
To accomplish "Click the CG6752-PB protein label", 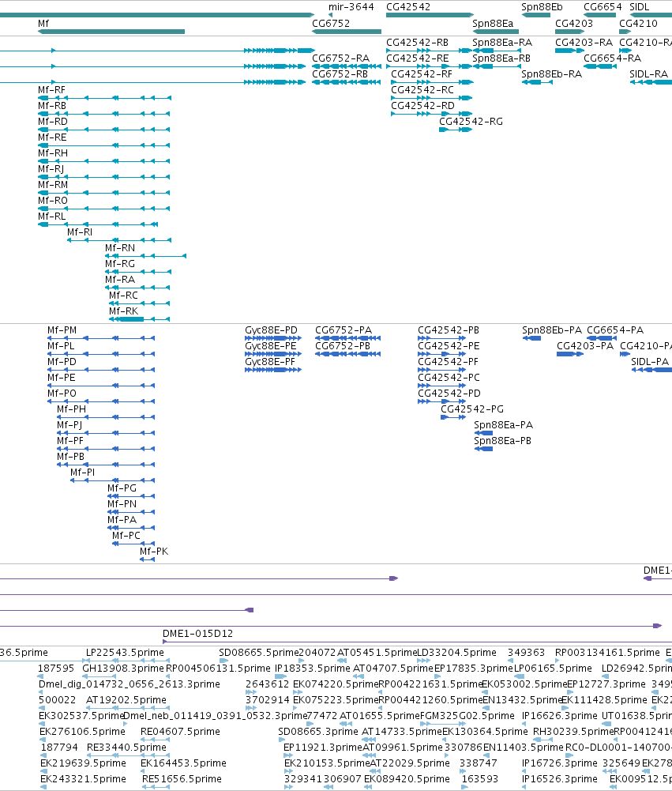I will point(343,345).
